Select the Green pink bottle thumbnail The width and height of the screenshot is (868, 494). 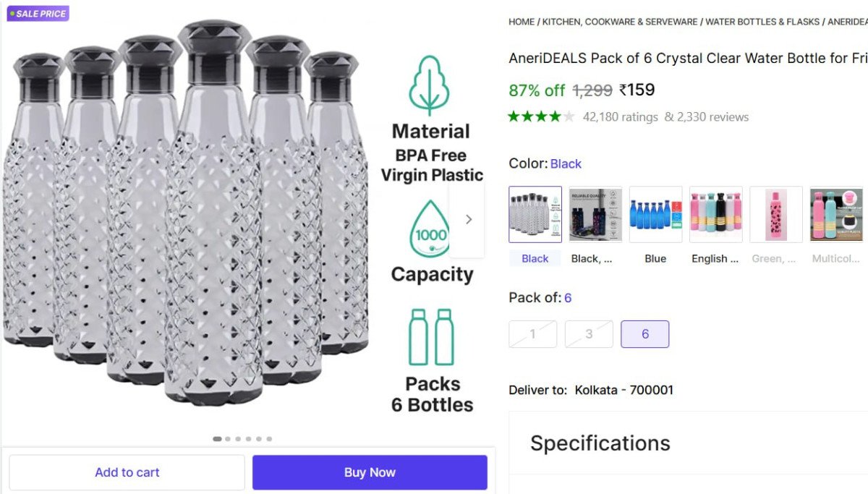pos(775,214)
